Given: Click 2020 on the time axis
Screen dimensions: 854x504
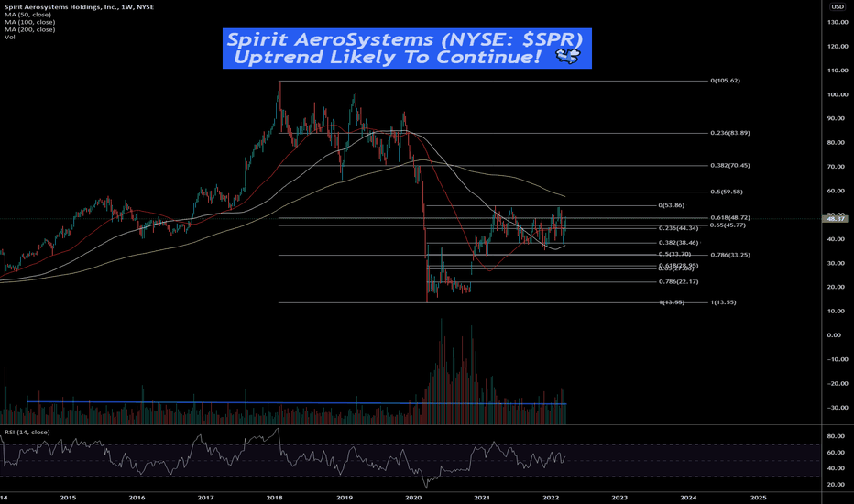Looking at the screenshot, I should pyautogui.click(x=413, y=498).
